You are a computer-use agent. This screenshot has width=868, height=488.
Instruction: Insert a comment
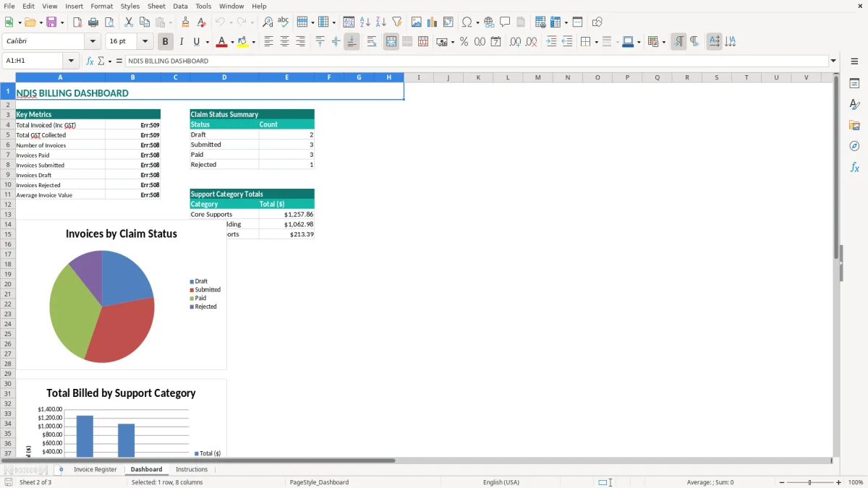(x=505, y=22)
